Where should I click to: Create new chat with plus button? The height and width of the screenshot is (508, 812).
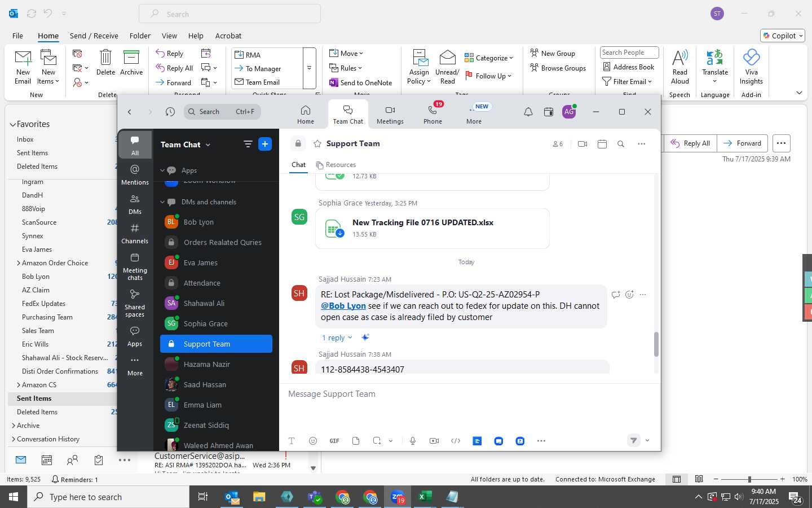point(265,144)
